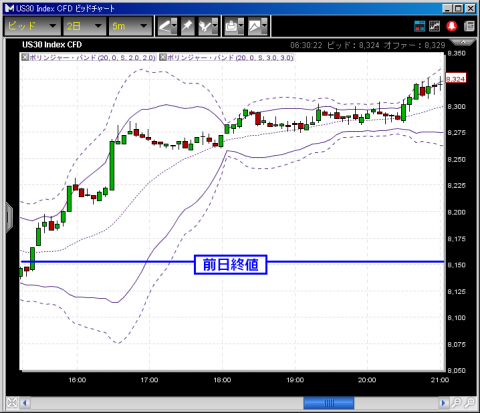The height and width of the screenshot is (413, 480).
Task: Click the 18:00 time axis label
Action: 222,380
